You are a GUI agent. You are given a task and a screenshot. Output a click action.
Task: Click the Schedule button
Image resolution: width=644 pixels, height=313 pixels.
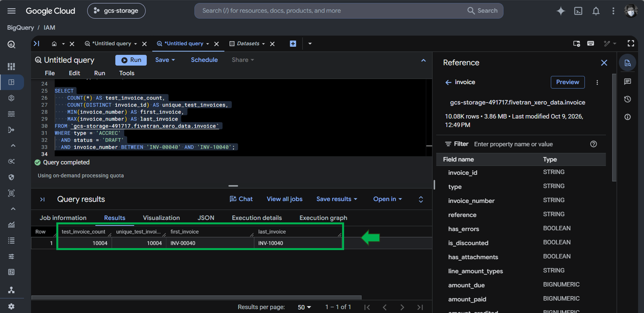click(x=204, y=60)
